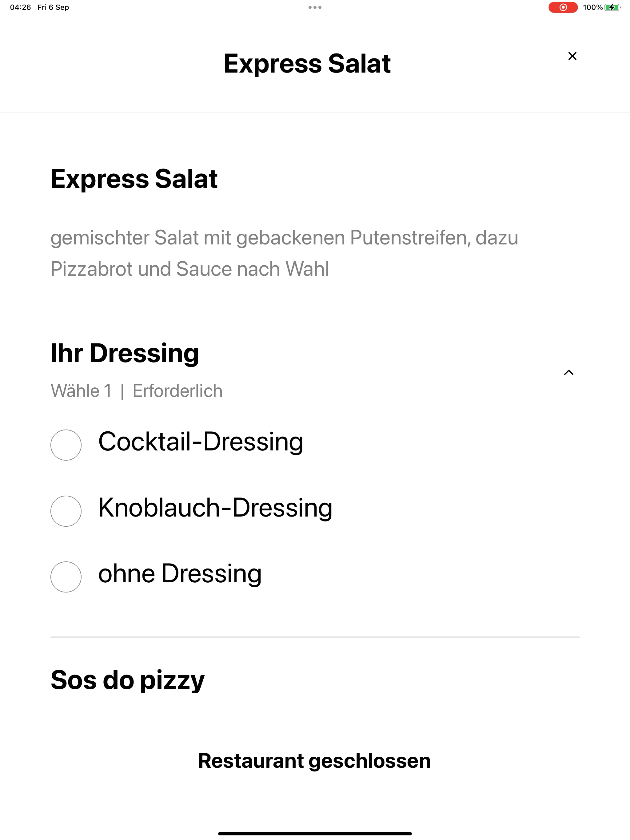Select the Knoblauch-Dressing radio button
630x840 pixels.
tap(66, 511)
